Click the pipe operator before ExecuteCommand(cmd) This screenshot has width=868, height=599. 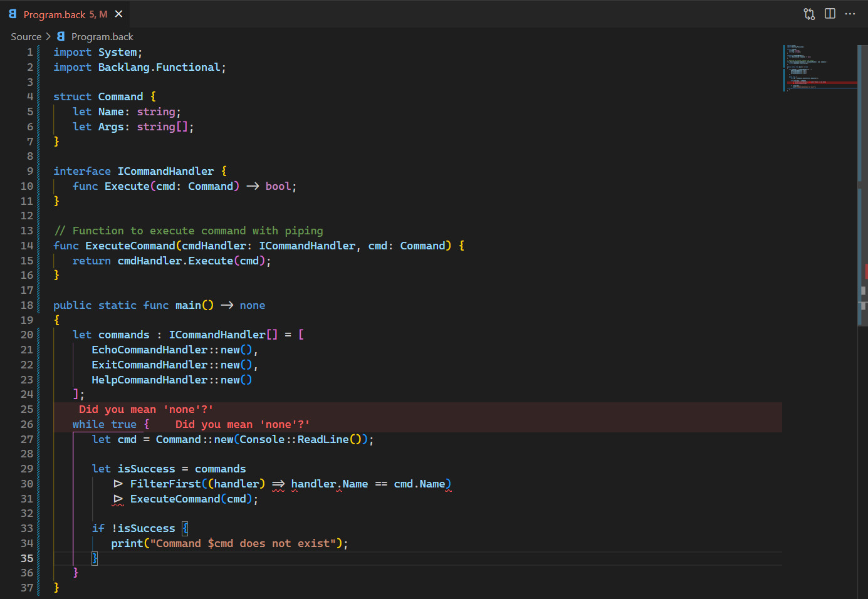point(118,499)
